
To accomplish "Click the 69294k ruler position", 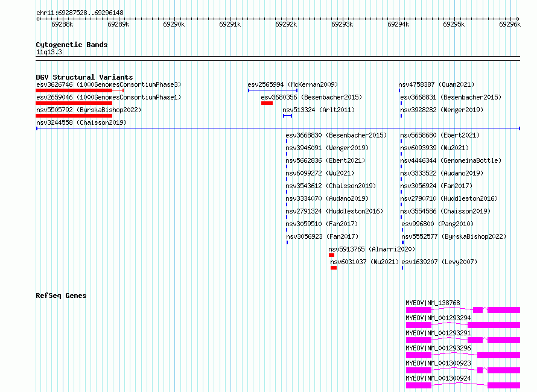I will coord(398,24).
